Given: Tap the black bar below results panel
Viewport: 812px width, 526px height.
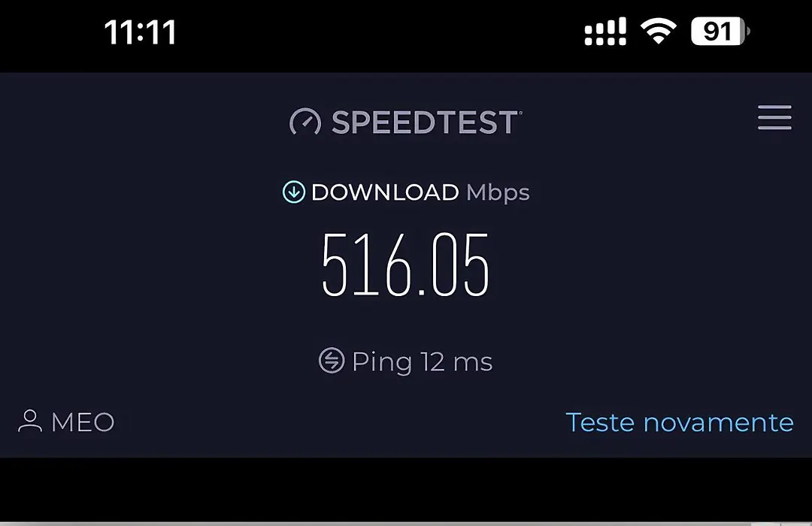Looking at the screenshot, I should [406, 489].
